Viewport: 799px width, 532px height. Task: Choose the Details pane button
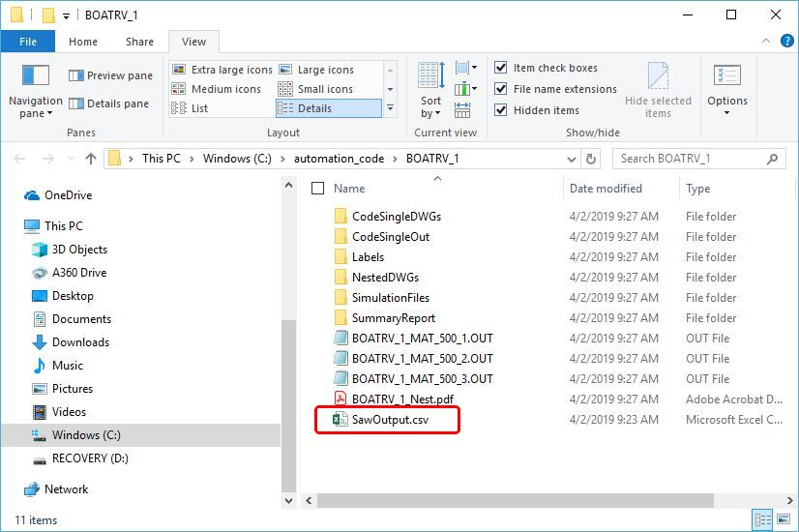tap(110, 103)
